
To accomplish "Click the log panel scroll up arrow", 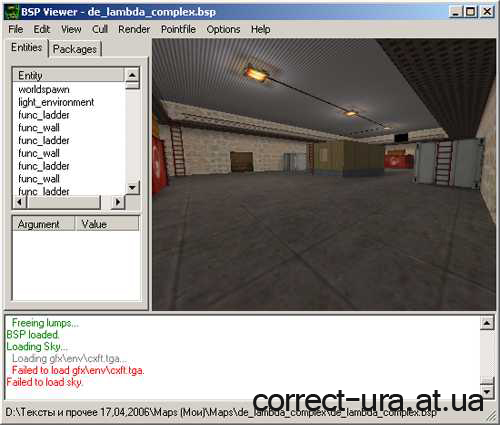I will [x=487, y=323].
